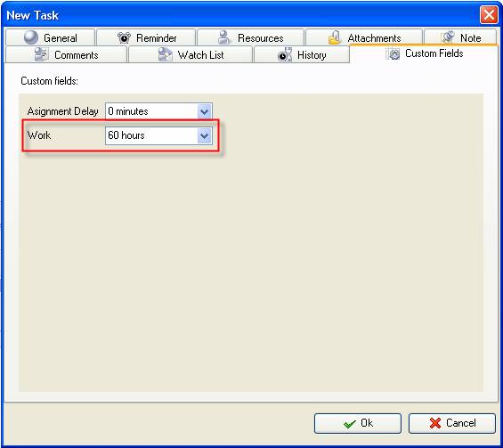Click the Watch List envelope icon
503x448 pixels.
coord(166,54)
